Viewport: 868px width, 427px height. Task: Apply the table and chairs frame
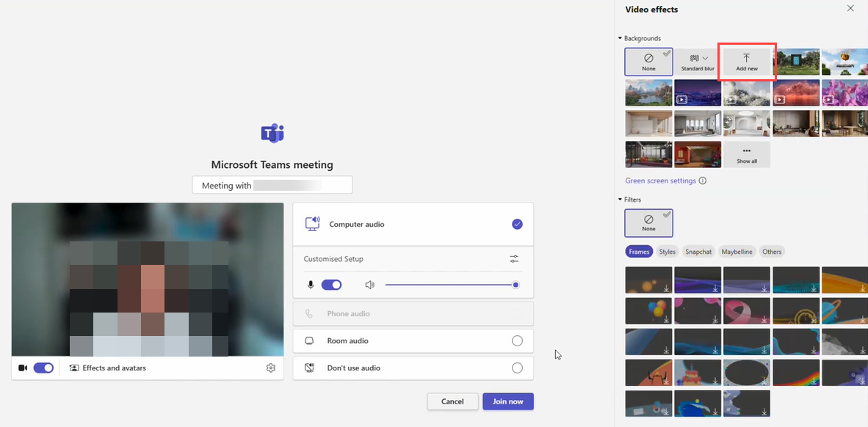click(x=648, y=373)
